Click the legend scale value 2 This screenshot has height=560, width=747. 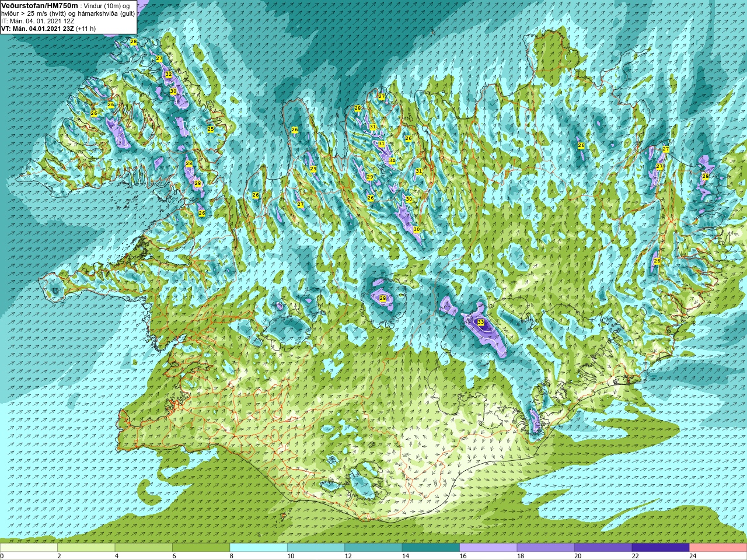pyautogui.click(x=60, y=556)
